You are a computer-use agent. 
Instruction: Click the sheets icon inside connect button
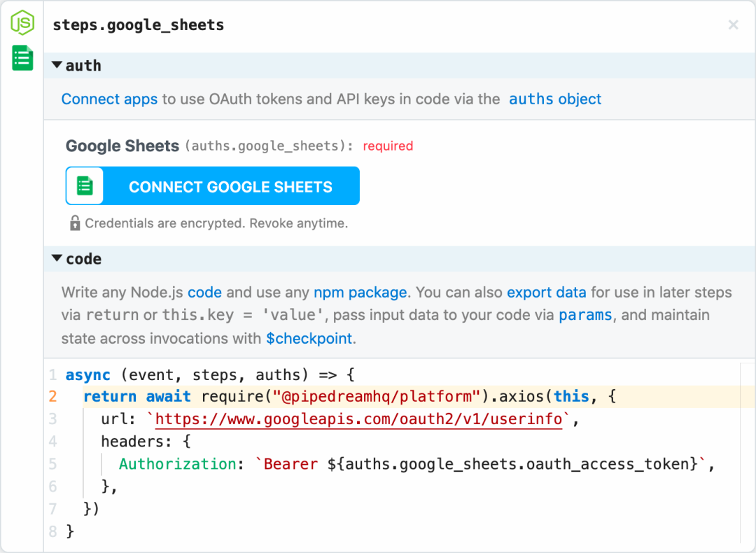[x=85, y=186]
